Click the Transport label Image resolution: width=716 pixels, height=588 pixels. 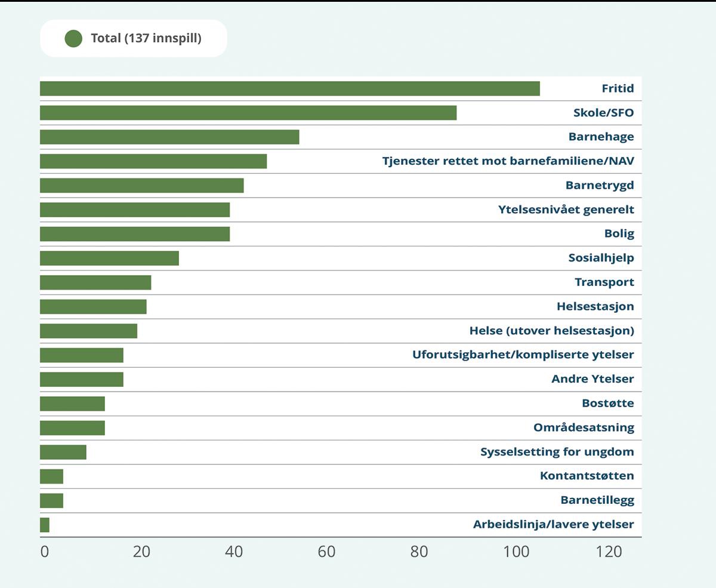tap(604, 282)
